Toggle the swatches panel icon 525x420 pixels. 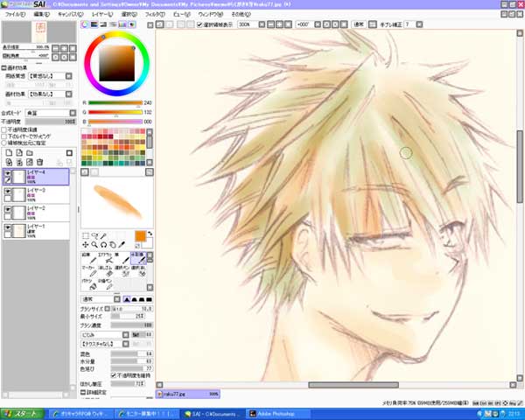point(122,24)
